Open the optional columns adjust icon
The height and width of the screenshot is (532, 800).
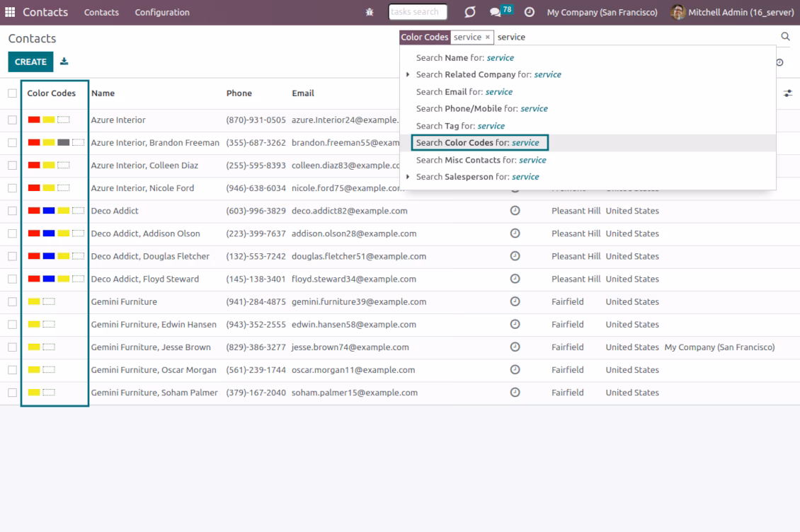[788, 93]
